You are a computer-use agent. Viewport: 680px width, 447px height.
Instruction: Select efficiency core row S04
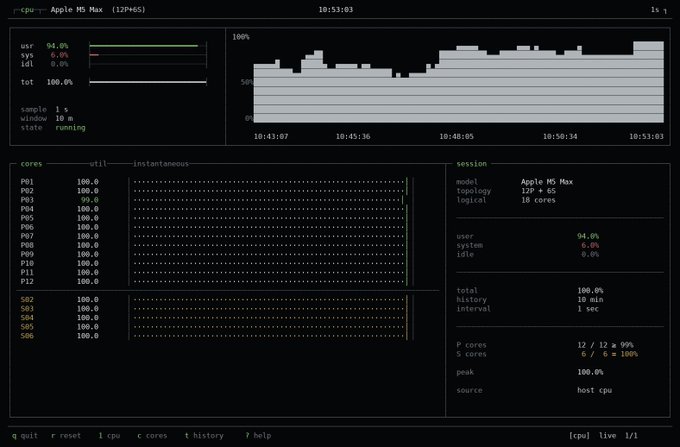point(217,317)
